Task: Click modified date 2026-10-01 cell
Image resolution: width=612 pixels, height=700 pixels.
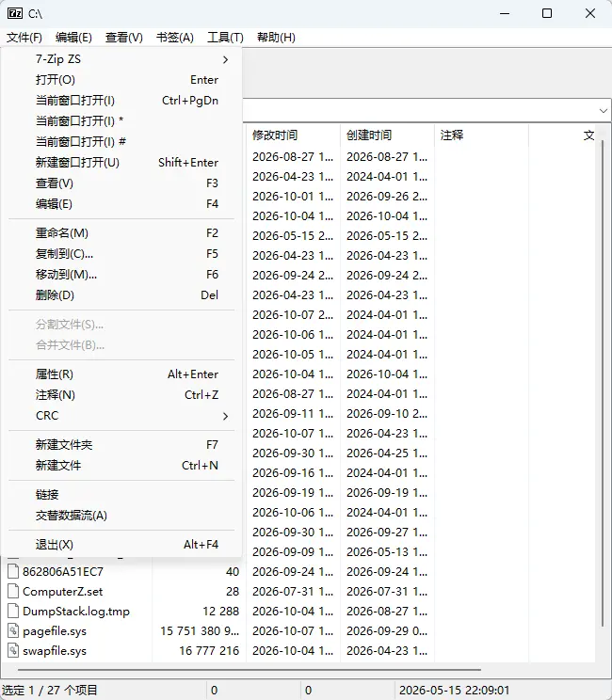Action: click(x=293, y=197)
